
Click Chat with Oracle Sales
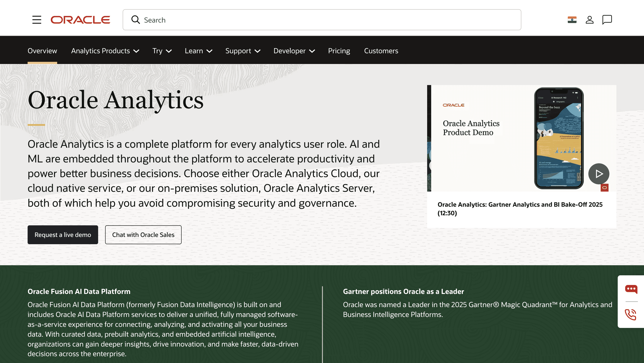click(143, 235)
